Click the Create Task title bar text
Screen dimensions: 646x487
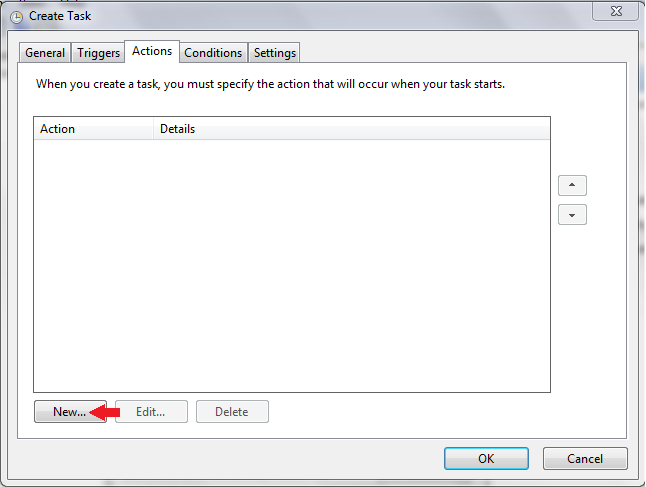click(x=60, y=16)
